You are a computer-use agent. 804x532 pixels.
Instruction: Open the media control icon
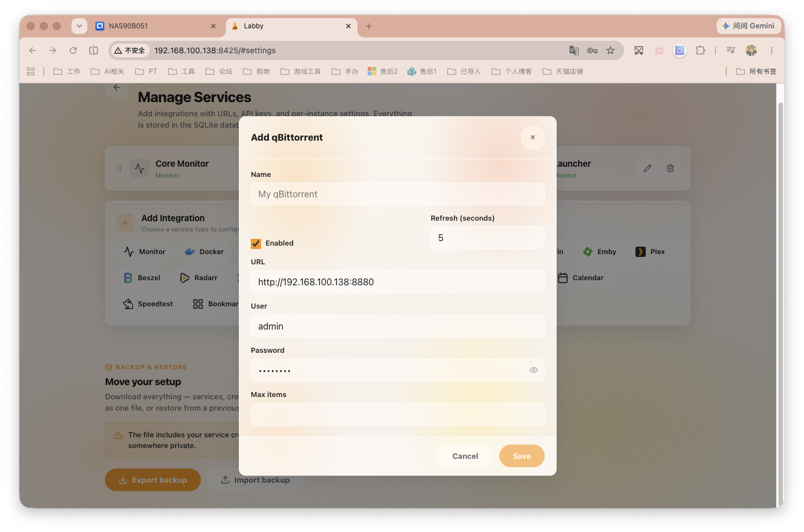[731, 50]
